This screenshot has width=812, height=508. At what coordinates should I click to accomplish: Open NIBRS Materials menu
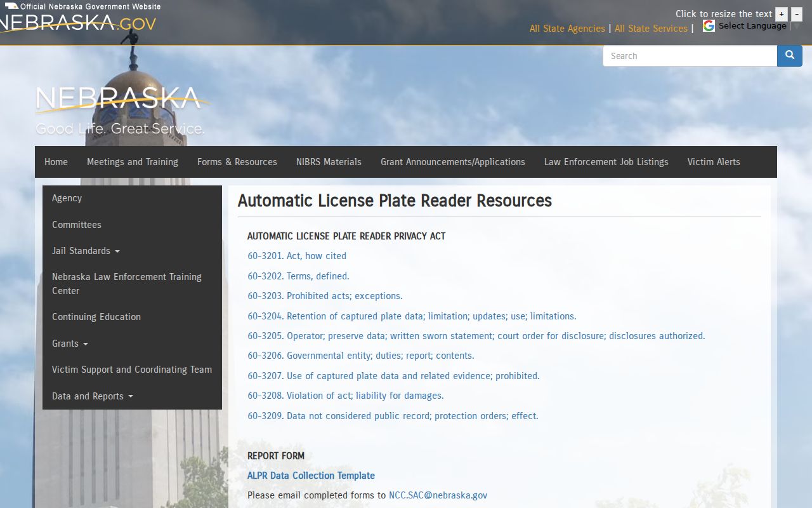[329, 162]
